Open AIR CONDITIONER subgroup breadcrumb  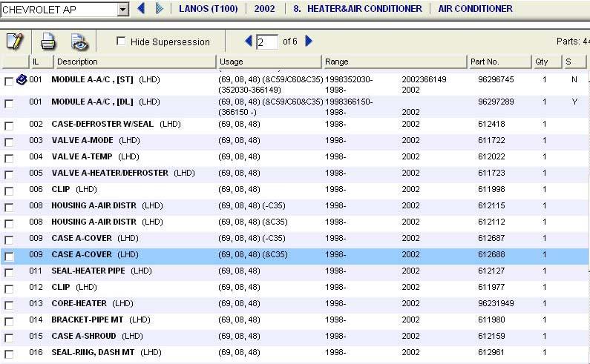475,9
